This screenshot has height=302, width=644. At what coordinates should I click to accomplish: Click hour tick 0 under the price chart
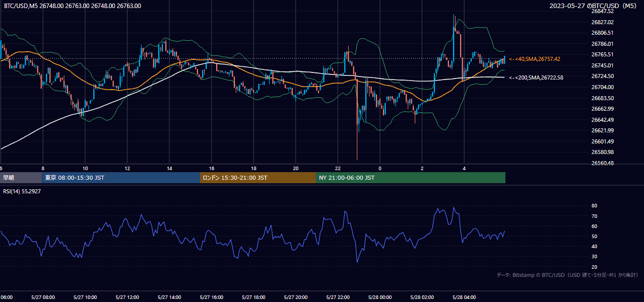(380, 168)
